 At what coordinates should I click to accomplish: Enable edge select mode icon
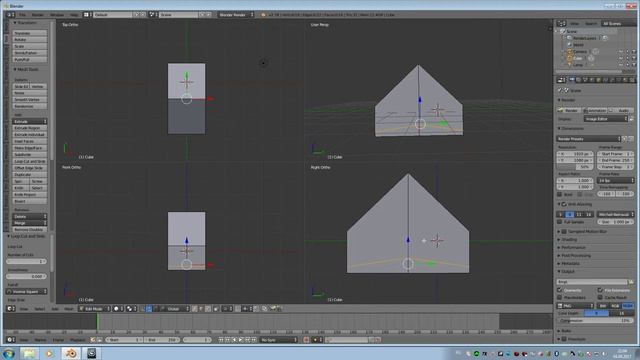pyautogui.click(x=201, y=309)
